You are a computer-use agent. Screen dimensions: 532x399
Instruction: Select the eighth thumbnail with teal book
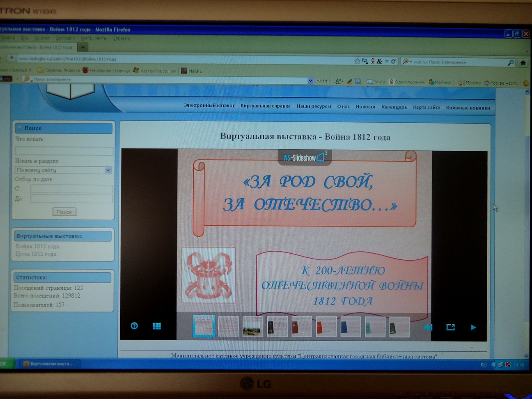click(x=375, y=327)
